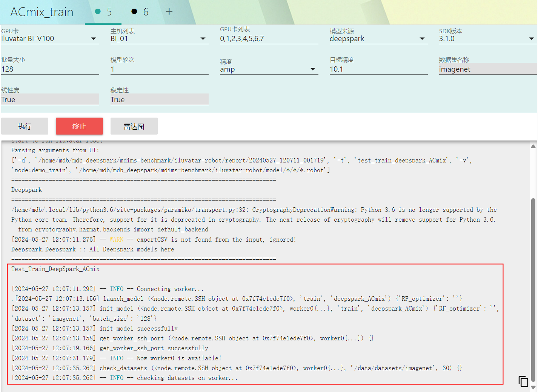Expand the SDK版本 3.1.0 dropdown
The image size is (538, 392).
pos(531,39)
